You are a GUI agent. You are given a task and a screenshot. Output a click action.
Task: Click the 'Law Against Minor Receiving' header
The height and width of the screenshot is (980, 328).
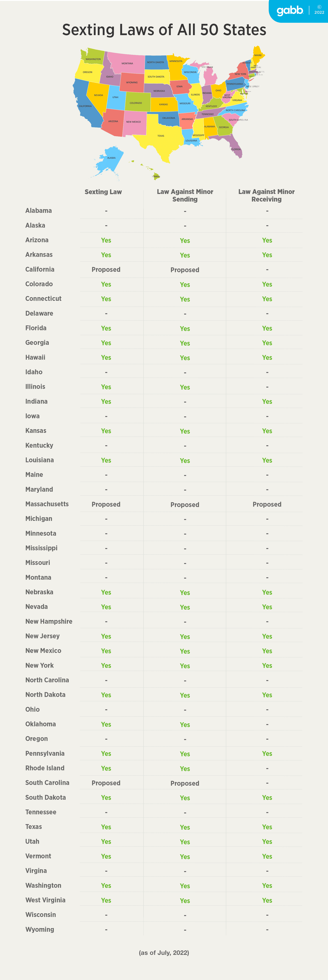(x=266, y=195)
